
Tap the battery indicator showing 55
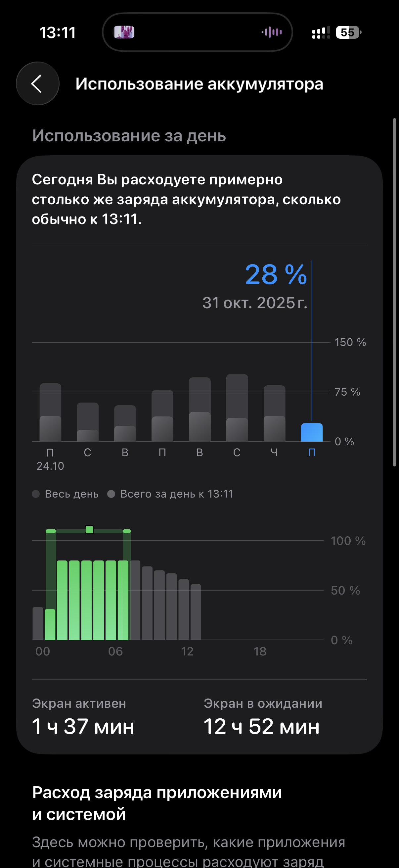click(x=348, y=32)
